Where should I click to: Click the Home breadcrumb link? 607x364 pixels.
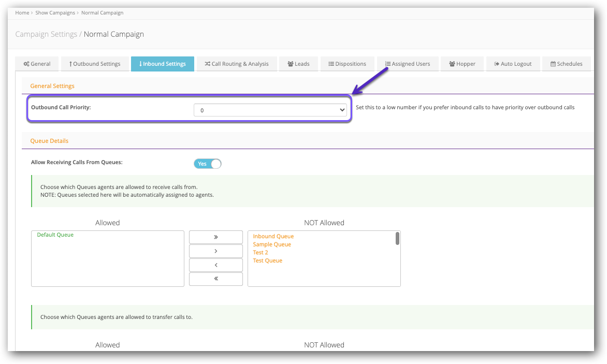tap(22, 12)
